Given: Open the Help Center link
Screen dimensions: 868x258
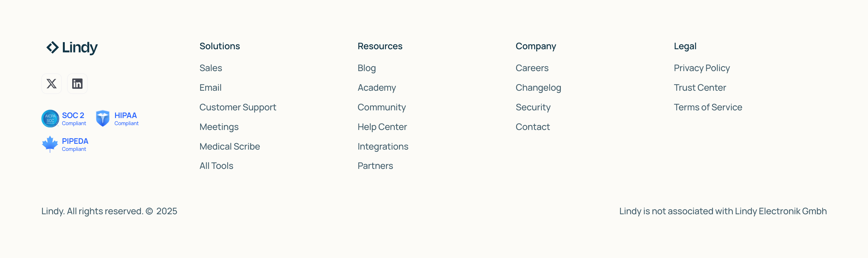Looking at the screenshot, I should point(382,127).
